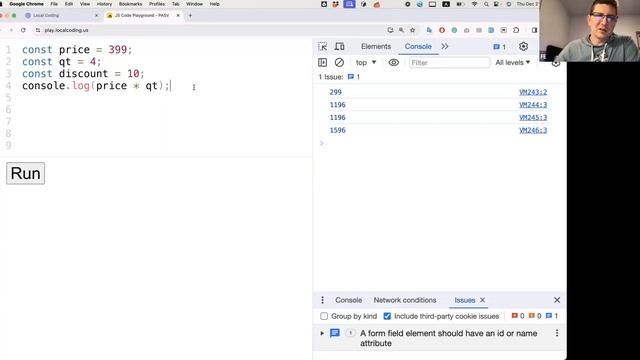Open the drawer three-dot menu
640x360 pixels.
[322, 300]
